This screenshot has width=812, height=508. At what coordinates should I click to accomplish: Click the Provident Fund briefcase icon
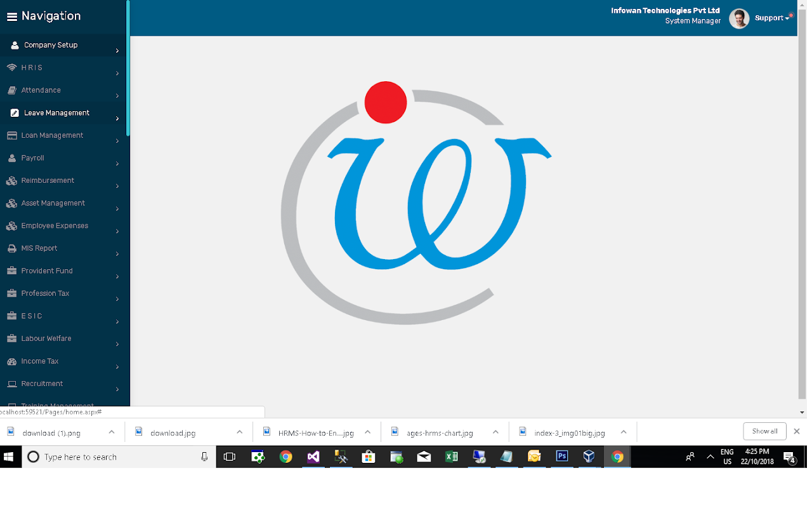click(x=11, y=271)
